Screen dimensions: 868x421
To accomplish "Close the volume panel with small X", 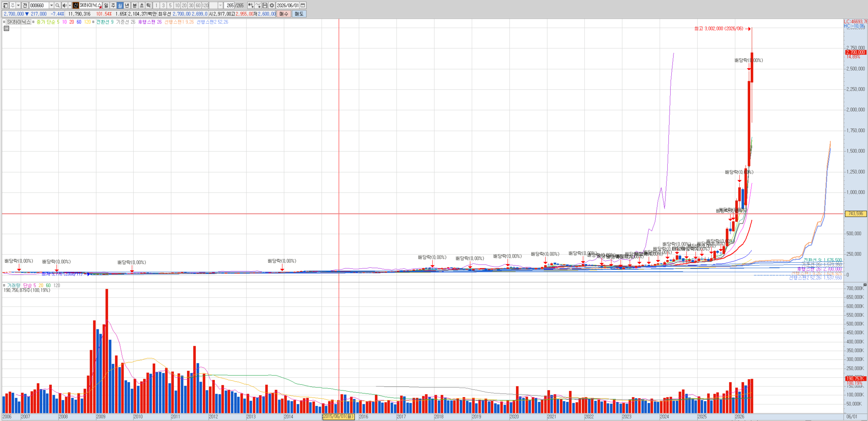I will [865, 285].
